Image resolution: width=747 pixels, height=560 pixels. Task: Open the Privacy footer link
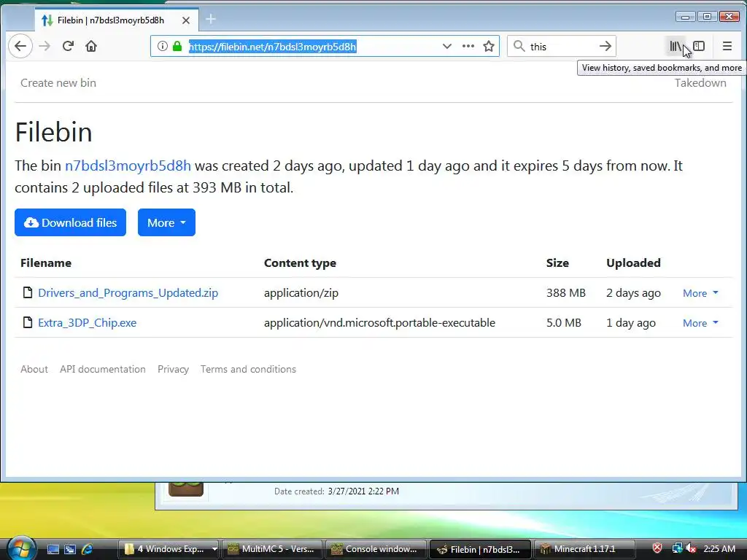point(173,369)
